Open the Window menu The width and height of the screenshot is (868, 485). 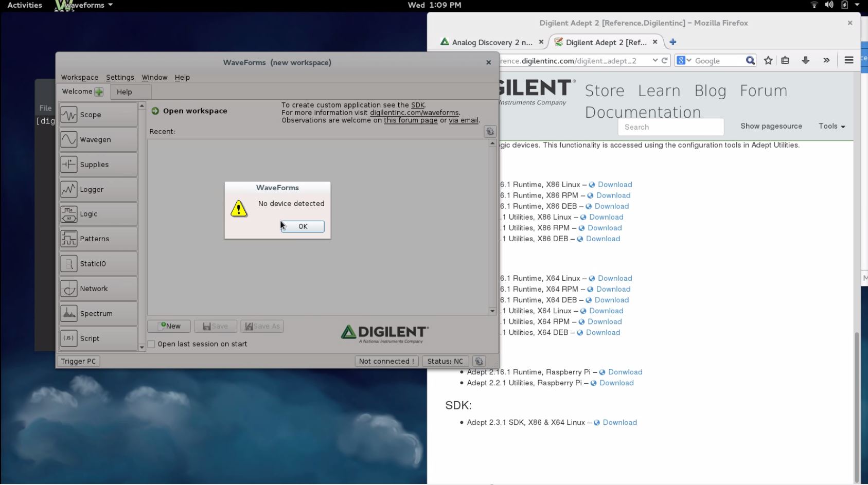click(x=154, y=77)
